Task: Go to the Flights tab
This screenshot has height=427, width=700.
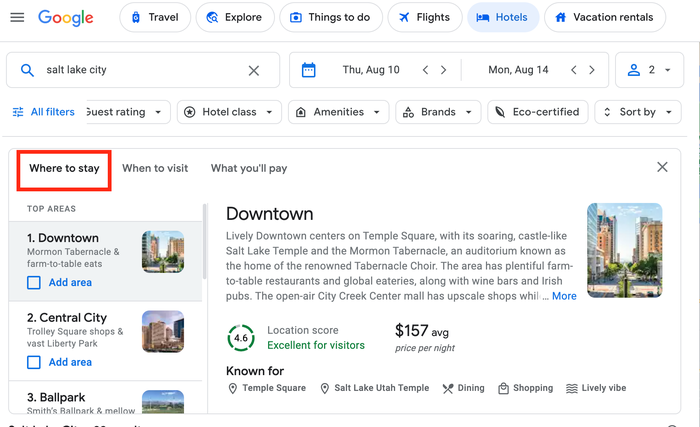Action: (x=425, y=17)
